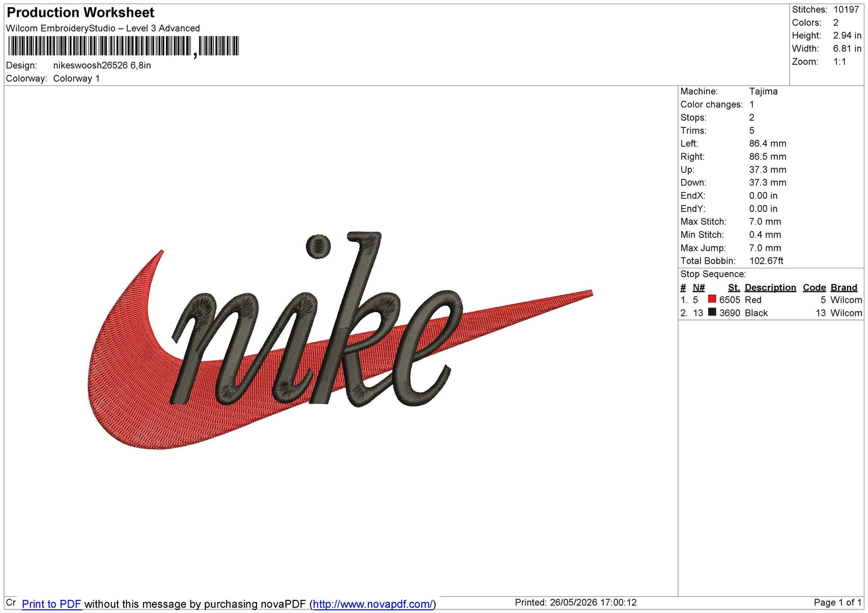Click the Total Bobbin value 102.67ft
868x613 pixels.
pyautogui.click(x=766, y=261)
